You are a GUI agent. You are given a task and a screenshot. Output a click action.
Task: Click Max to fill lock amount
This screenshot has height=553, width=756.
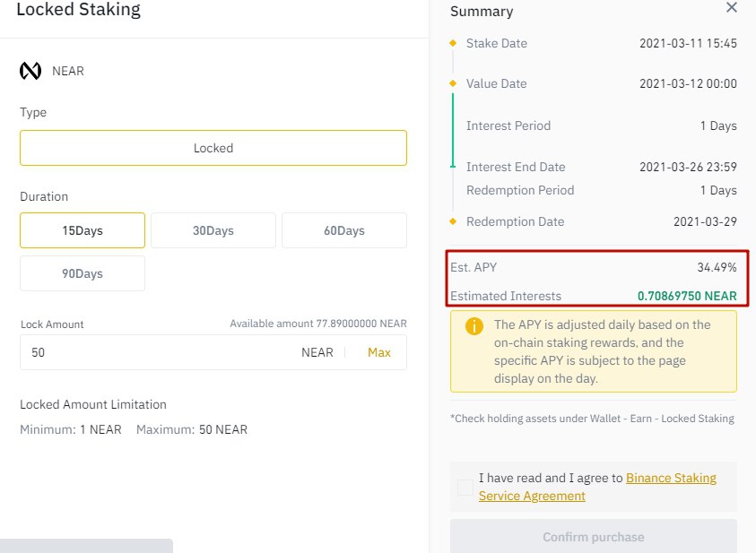(x=379, y=352)
